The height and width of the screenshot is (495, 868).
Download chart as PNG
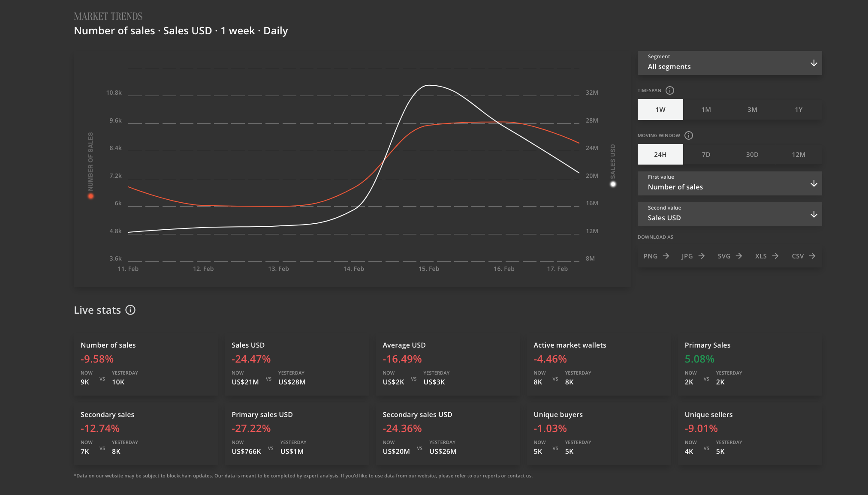pos(656,256)
